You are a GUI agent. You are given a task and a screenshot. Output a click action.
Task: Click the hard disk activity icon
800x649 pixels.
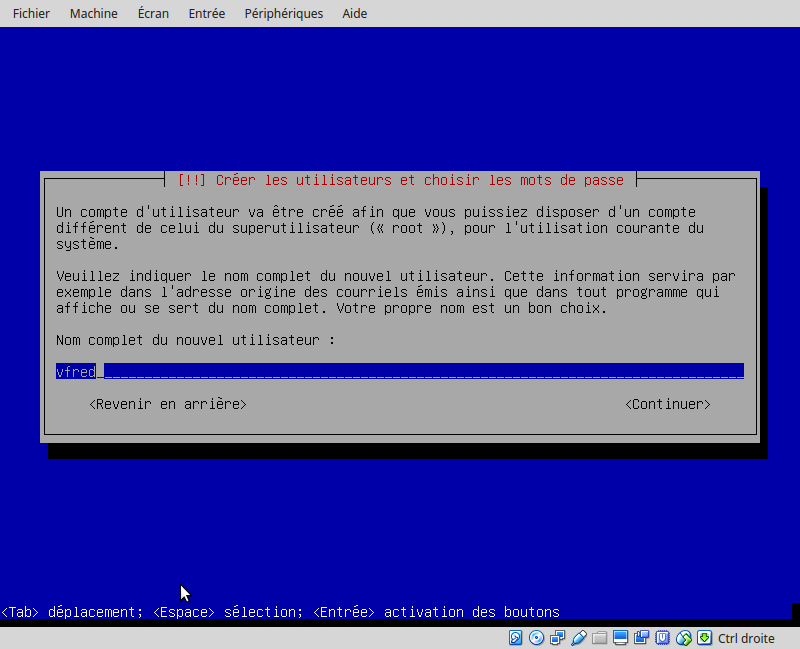[515, 638]
